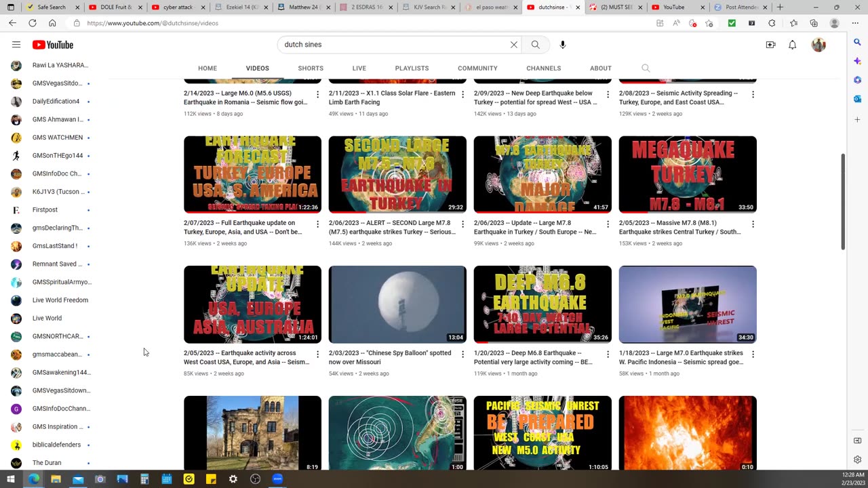Open options for Chinese Spy Balloon video

pos(462,354)
